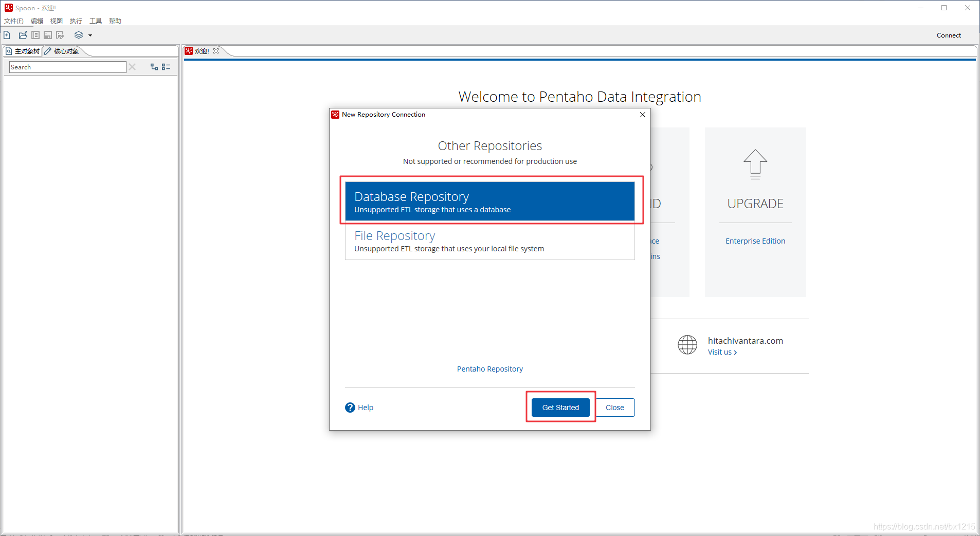Switch to the 主对象树 tab

click(x=23, y=51)
